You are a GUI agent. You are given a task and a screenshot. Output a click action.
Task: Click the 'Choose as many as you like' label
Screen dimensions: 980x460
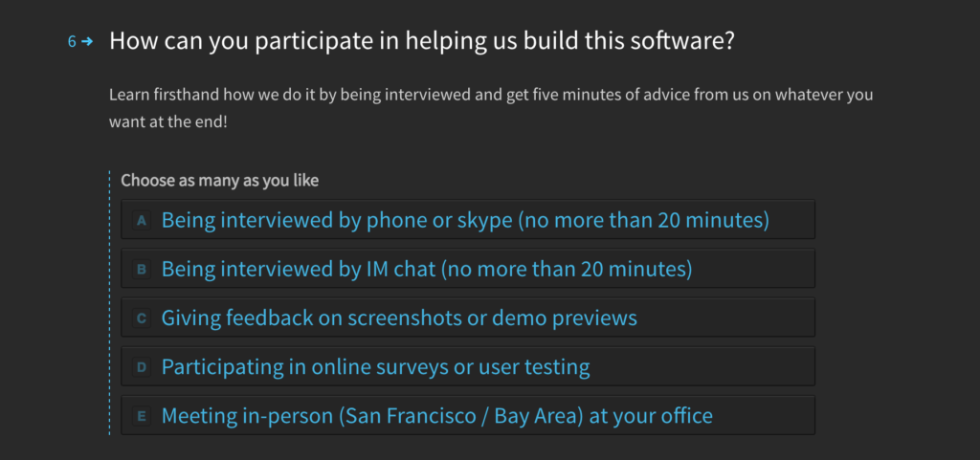click(x=220, y=181)
